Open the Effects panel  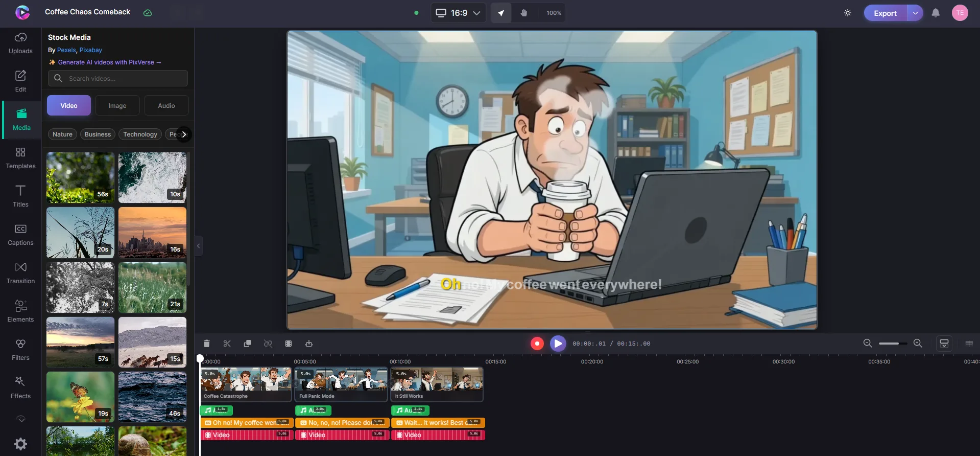point(20,389)
